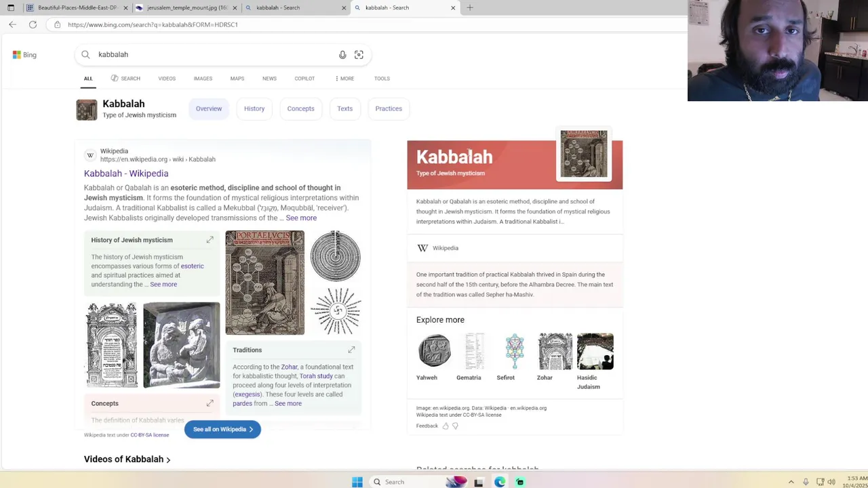Screen dimensions: 868x488
Task: Close the Beautiful-Places-Middle-East tab
Action: pos(125,7)
